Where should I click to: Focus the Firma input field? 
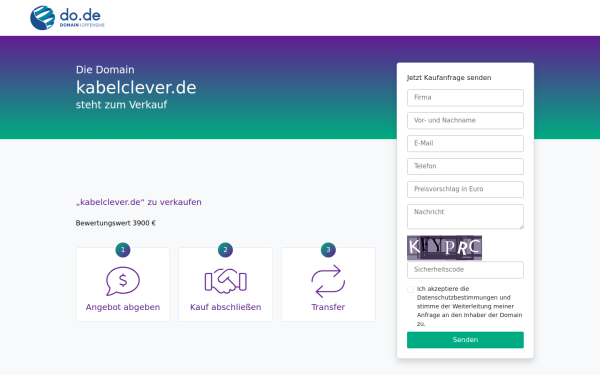pos(465,98)
